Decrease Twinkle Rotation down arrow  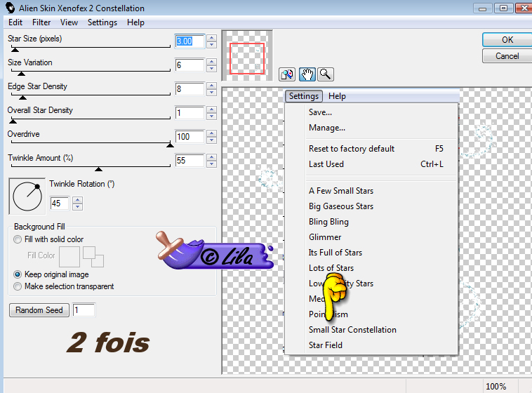(78, 207)
